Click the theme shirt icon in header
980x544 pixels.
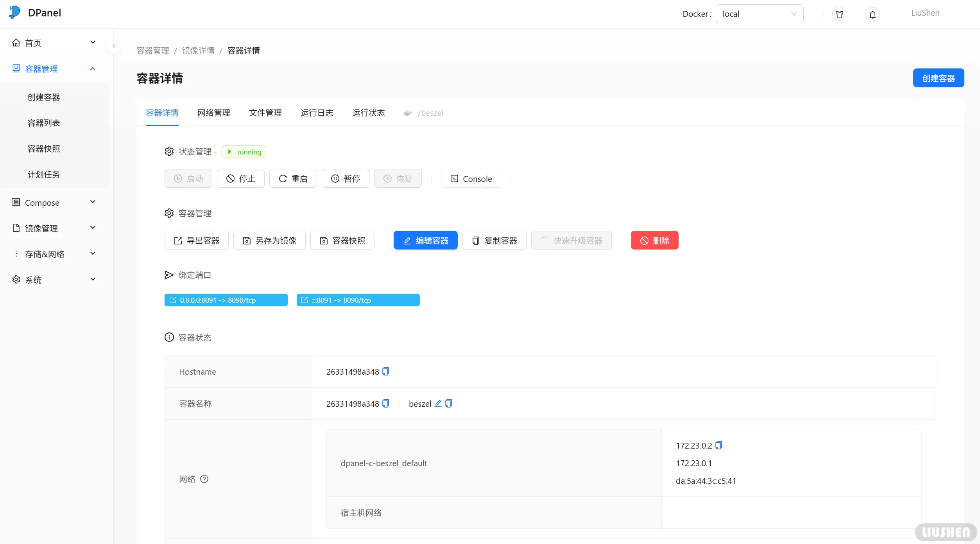click(x=839, y=14)
